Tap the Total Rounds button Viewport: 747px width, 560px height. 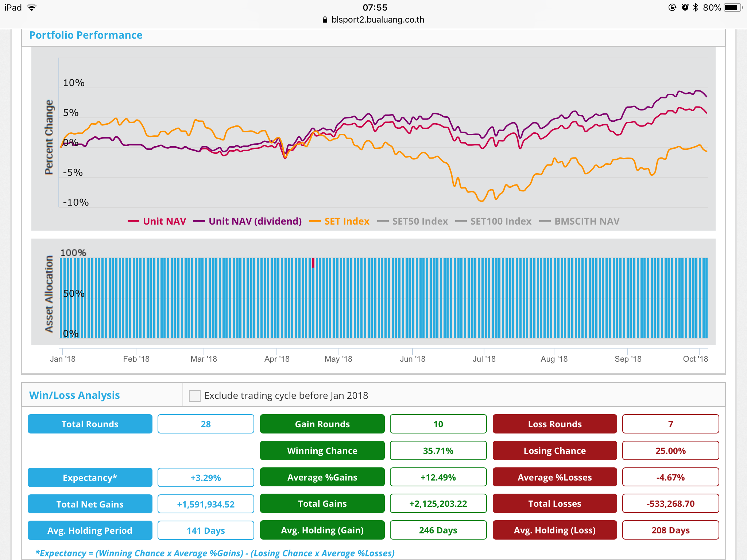click(x=90, y=424)
